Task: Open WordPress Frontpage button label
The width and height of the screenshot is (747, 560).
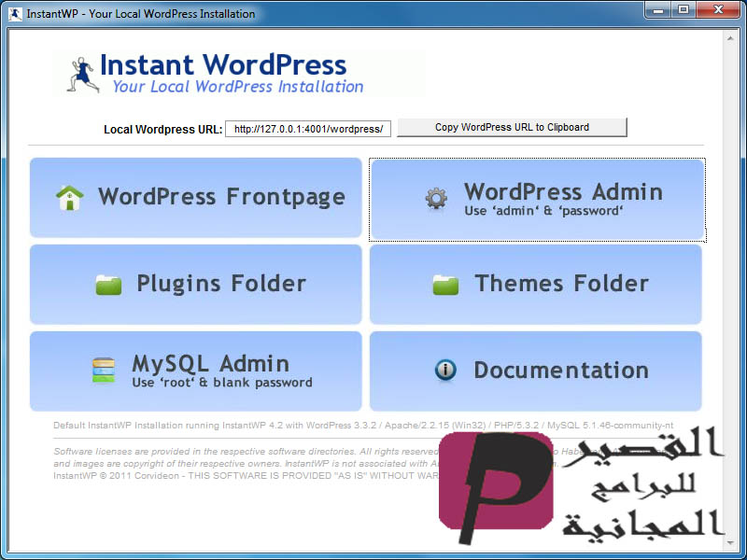Action: pyautogui.click(x=221, y=197)
